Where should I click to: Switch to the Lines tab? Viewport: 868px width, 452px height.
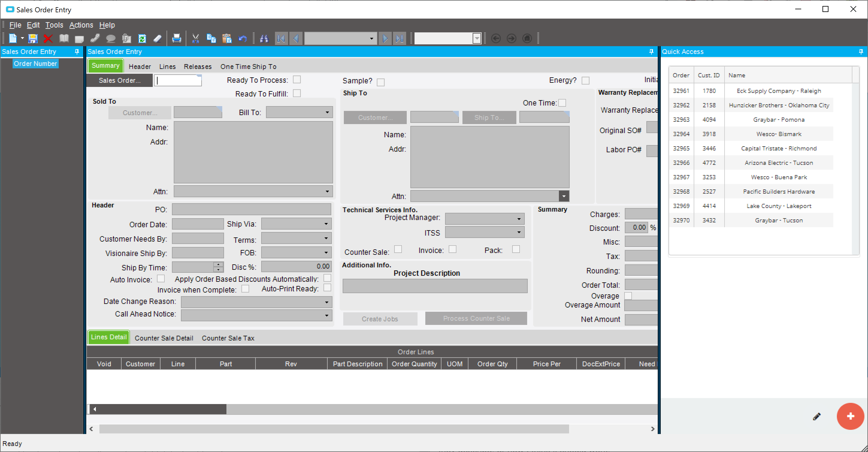point(167,67)
